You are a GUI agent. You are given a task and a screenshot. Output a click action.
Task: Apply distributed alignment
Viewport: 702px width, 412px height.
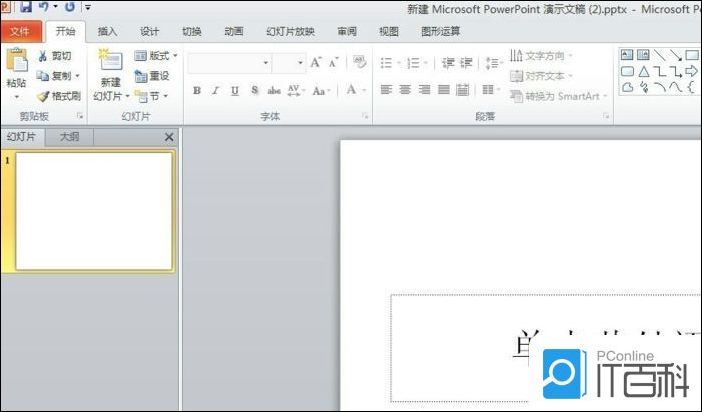tap(462, 90)
